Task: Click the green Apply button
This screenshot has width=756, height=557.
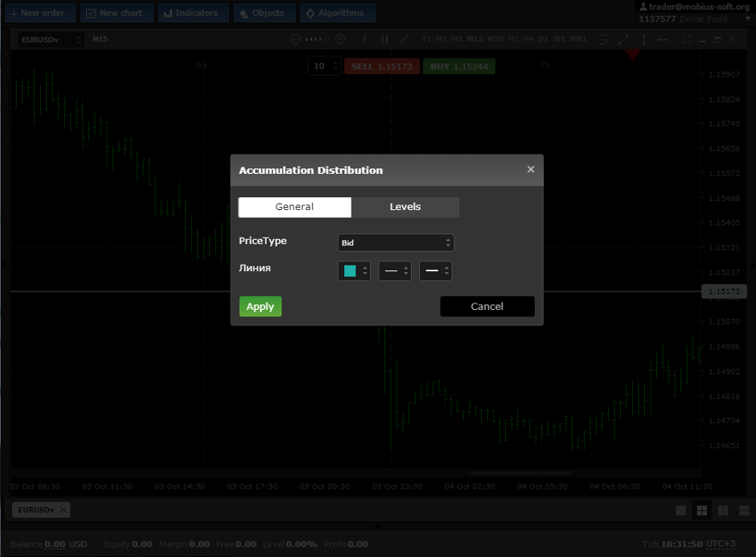Action: 261,307
